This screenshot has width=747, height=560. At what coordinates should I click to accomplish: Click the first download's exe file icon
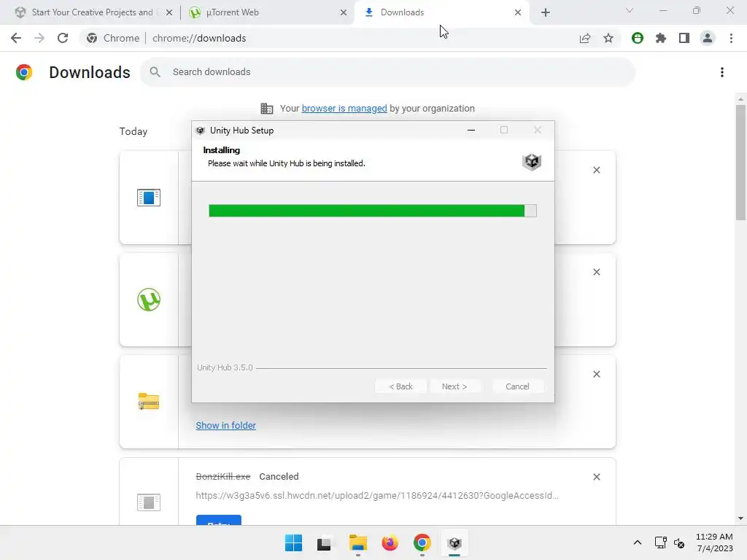pos(149,198)
